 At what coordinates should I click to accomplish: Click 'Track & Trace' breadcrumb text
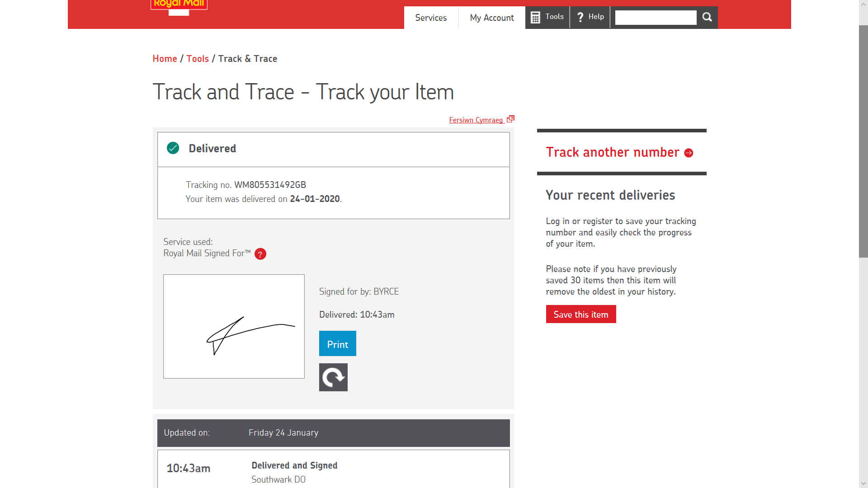(248, 59)
